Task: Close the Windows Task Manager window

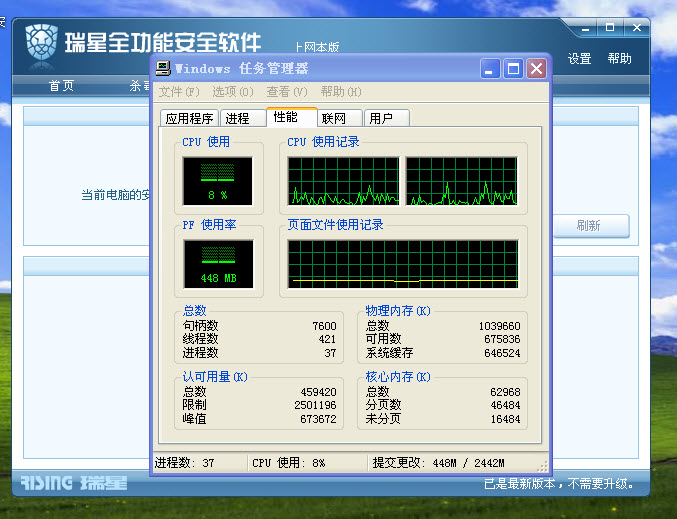Action: (x=536, y=69)
